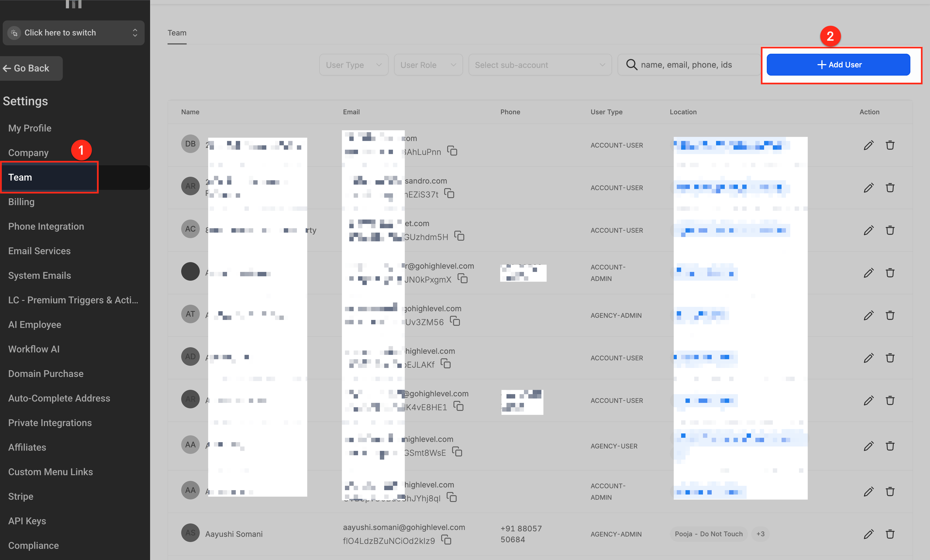Image resolution: width=930 pixels, height=560 pixels.
Task: Click the +3 locations badge
Action: pyautogui.click(x=760, y=534)
